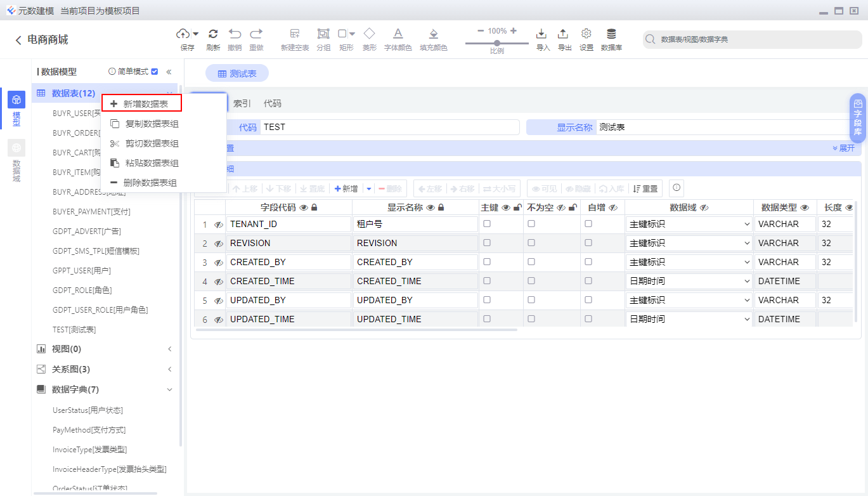Viewport: 868px width, 496px height.
Task: Select the 测试表 document tab
Action: click(x=237, y=74)
